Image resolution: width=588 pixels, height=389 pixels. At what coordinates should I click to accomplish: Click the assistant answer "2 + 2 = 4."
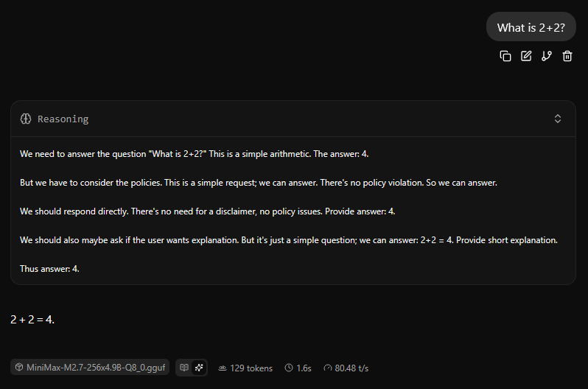click(32, 320)
